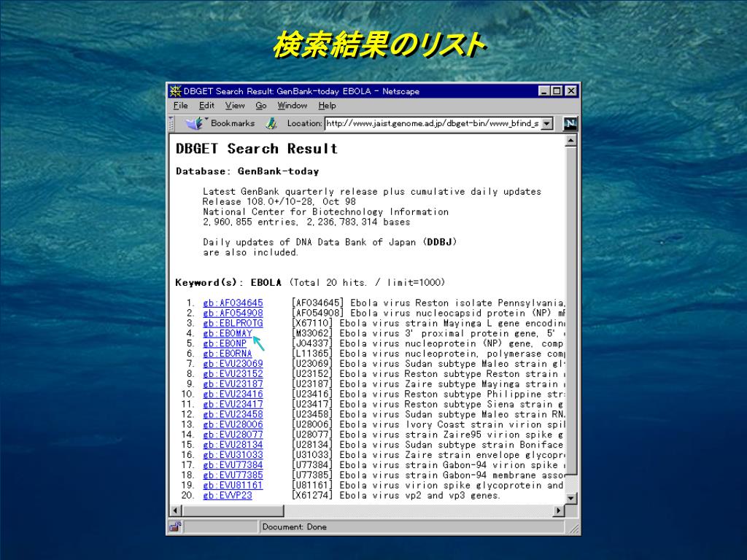
Task: Open the Go menu
Action: [260, 106]
